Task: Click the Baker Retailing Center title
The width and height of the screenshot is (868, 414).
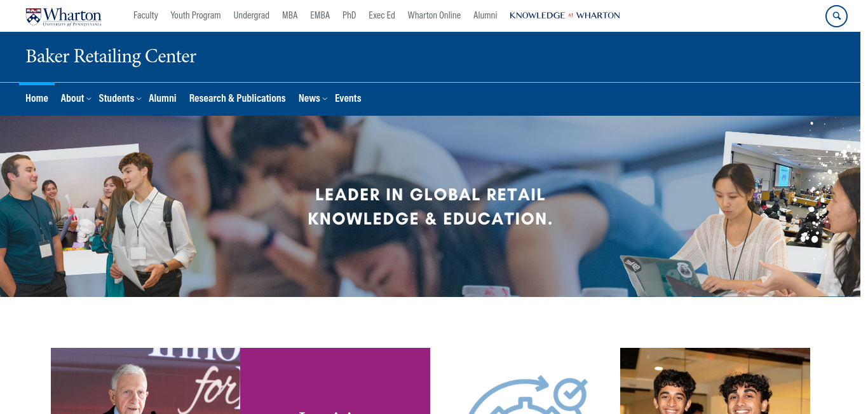Action: [111, 56]
